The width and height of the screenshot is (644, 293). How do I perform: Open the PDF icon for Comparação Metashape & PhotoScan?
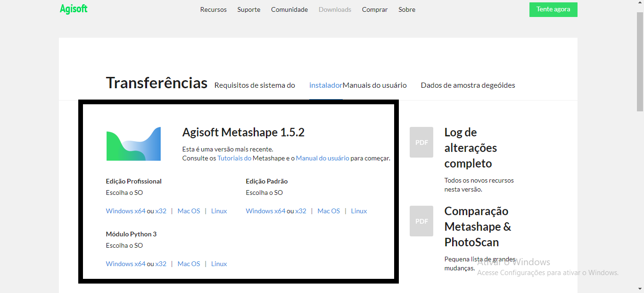421,221
